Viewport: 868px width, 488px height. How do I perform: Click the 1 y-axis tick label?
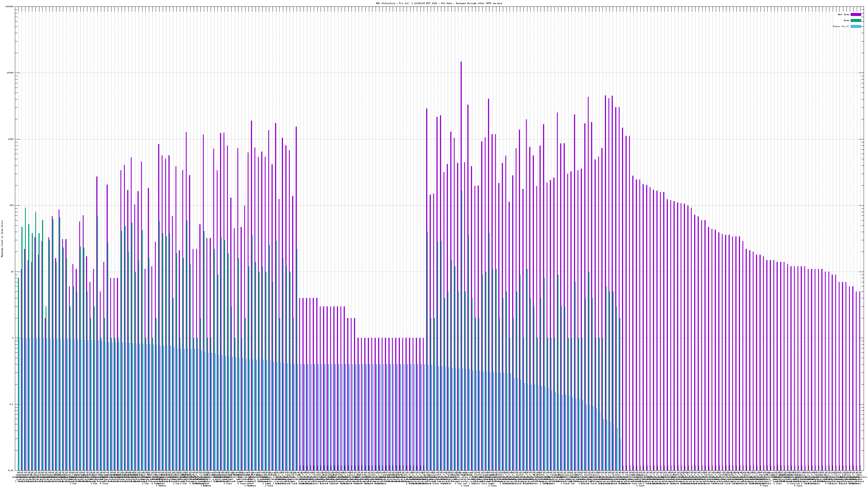pyautogui.click(x=13, y=338)
